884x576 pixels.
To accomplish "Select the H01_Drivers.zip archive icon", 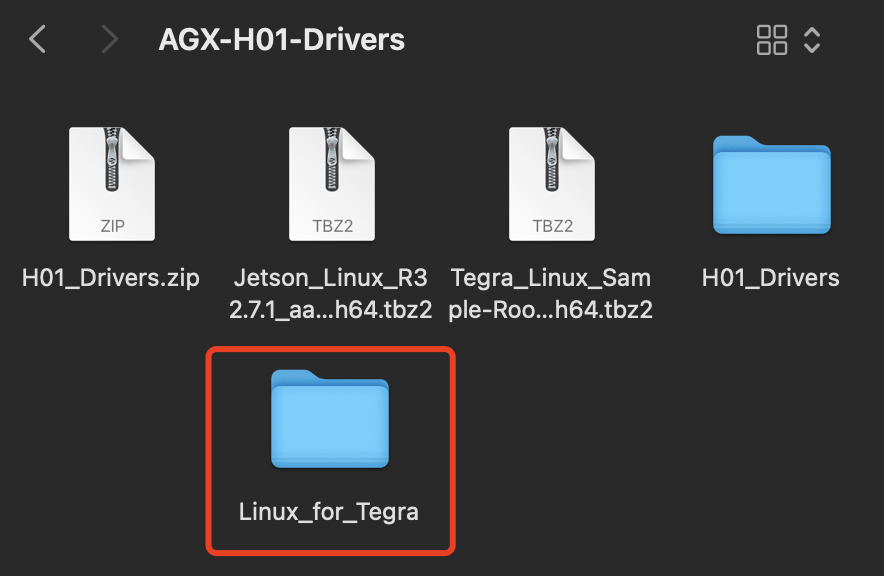I will pyautogui.click(x=112, y=184).
